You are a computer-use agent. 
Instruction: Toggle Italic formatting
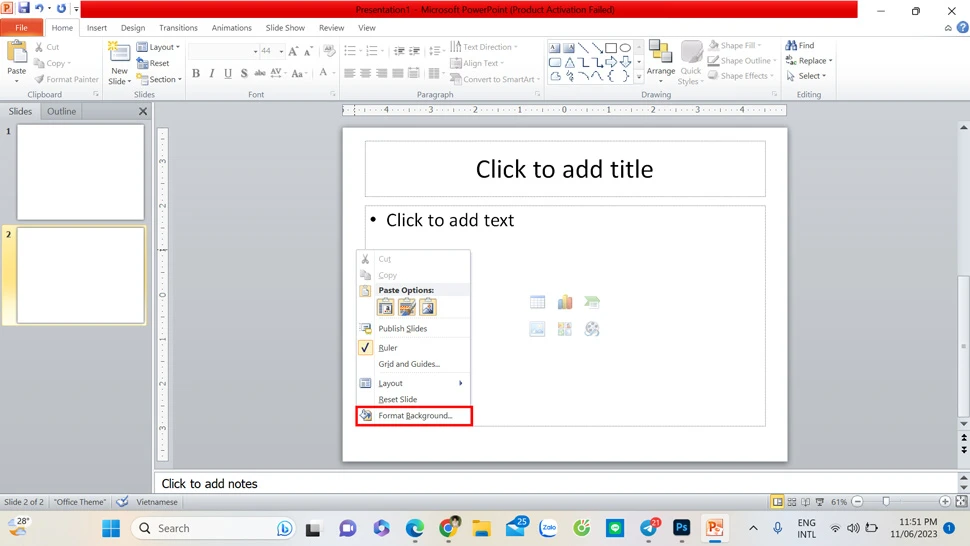tap(212, 74)
